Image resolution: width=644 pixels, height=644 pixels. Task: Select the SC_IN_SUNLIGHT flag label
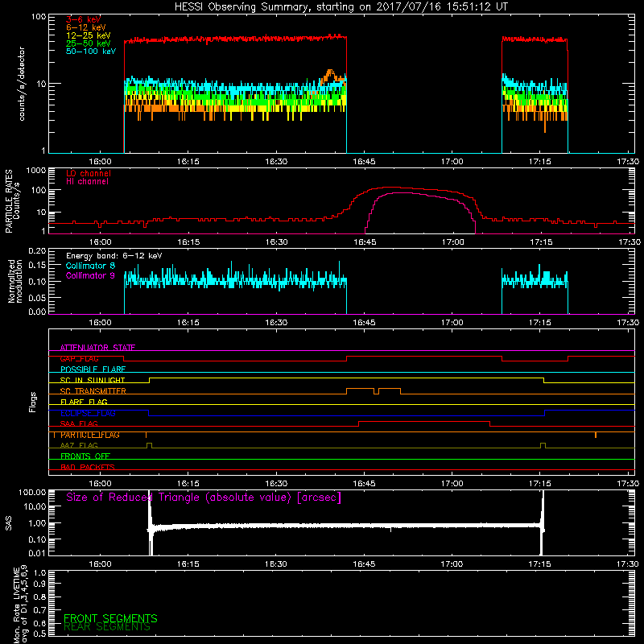(x=93, y=380)
